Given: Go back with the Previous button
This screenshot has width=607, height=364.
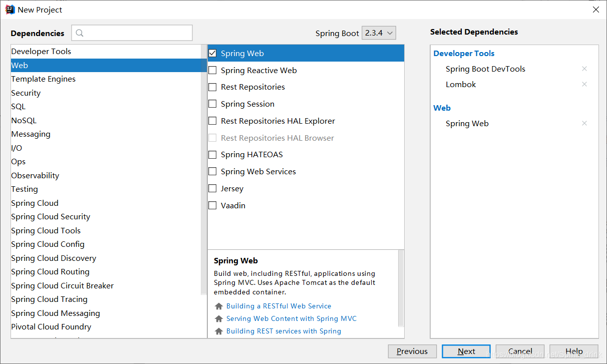Looking at the screenshot, I should click(x=412, y=351).
